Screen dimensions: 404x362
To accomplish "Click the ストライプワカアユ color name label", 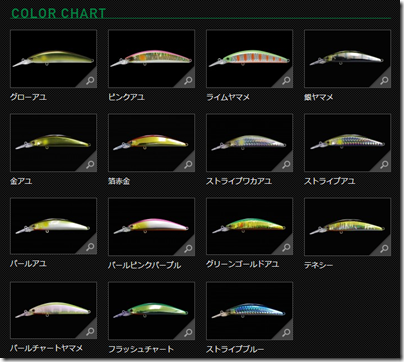I will click(x=239, y=181).
